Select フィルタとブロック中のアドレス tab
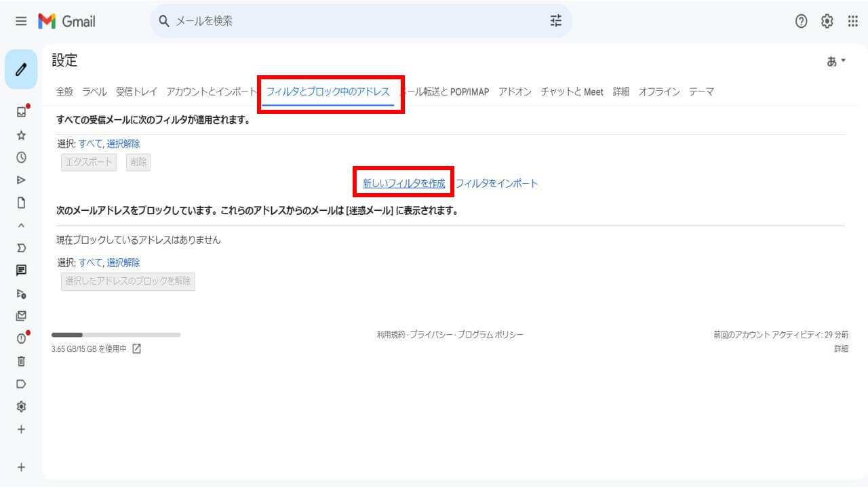868x488 pixels. point(328,91)
